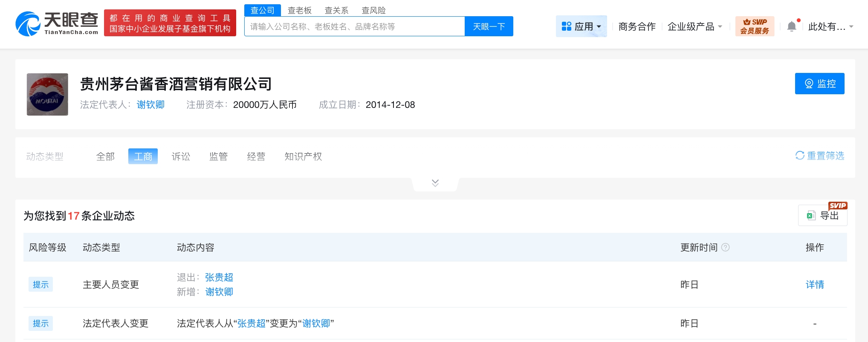This screenshot has height=342, width=868.
Task: Switch to the 查风险 search tab
Action: (373, 10)
